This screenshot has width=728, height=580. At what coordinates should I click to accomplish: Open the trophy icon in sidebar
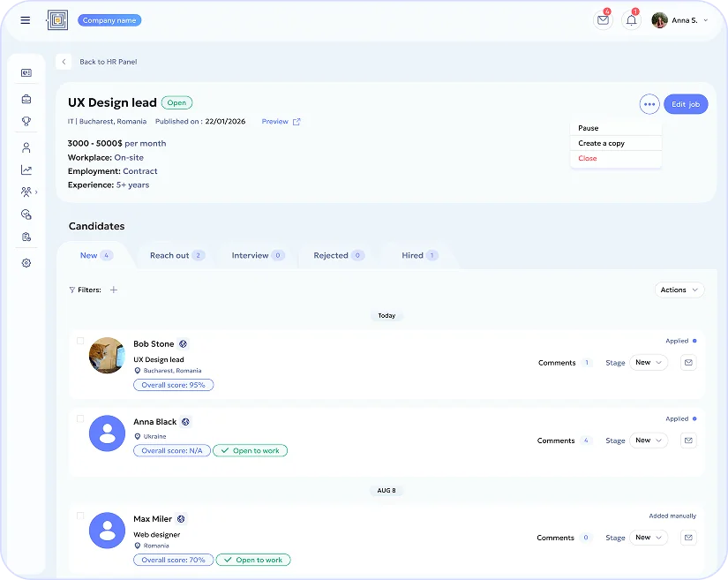(26, 121)
